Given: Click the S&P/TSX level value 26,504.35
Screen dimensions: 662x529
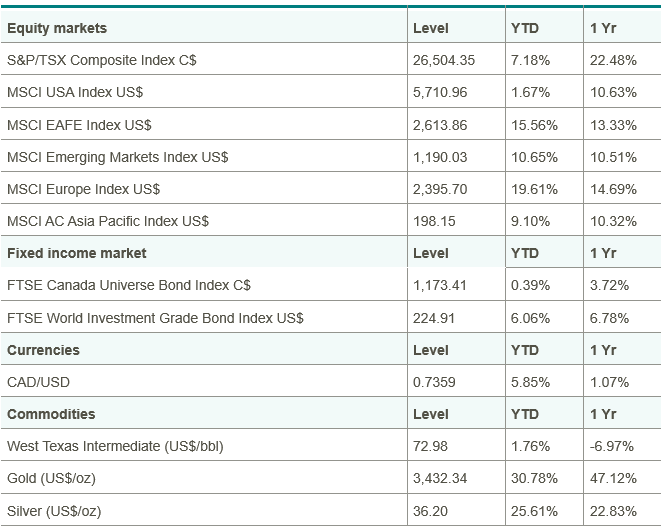Looking at the screenshot, I should [x=444, y=60].
